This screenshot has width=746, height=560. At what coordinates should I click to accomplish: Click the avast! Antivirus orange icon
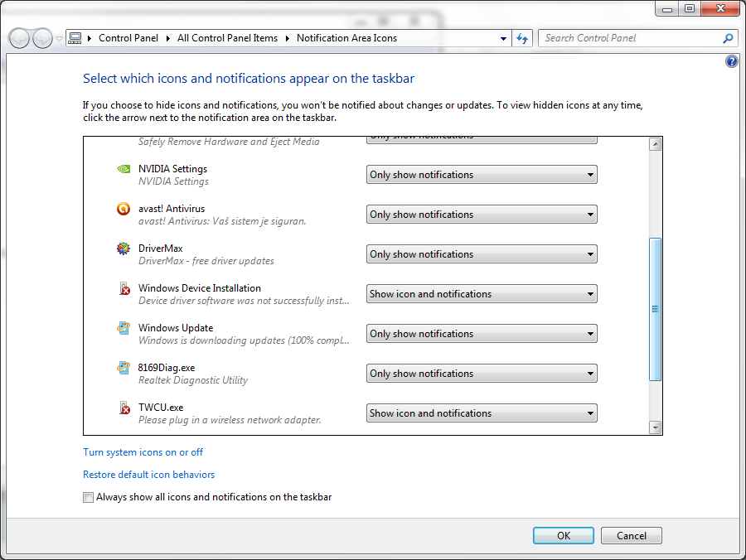pyautogui.click(x=124, y=209)
